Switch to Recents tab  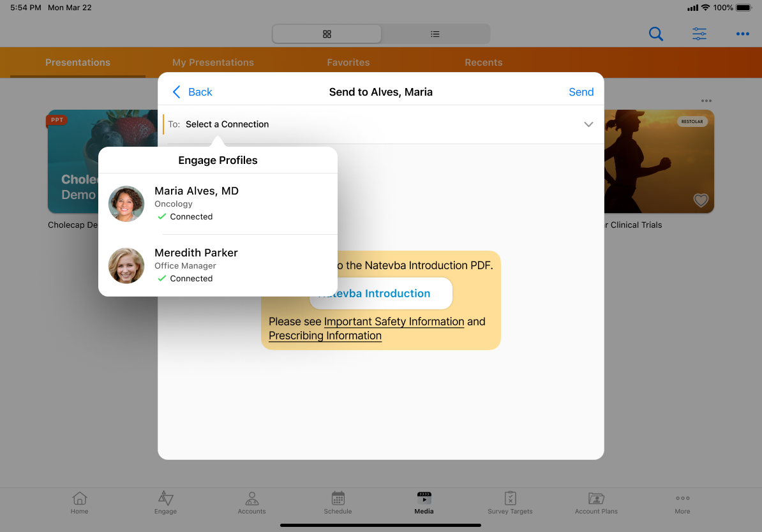pos(483,63)
